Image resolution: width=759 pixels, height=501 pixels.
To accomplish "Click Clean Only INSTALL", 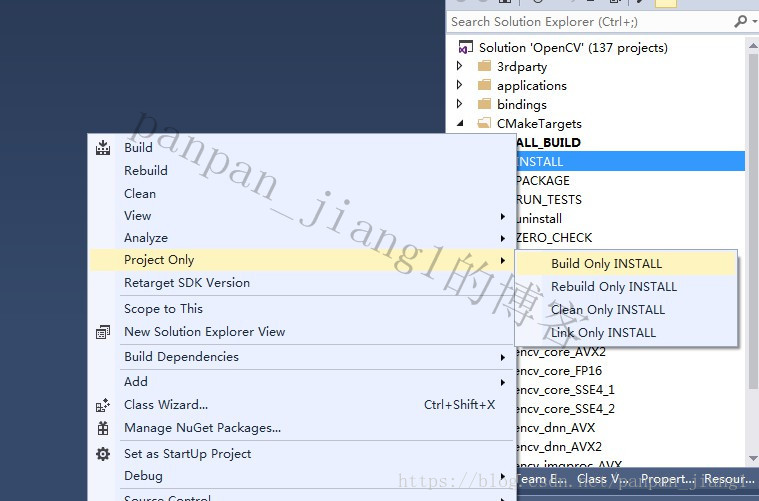I will click(x=607, y=309).
